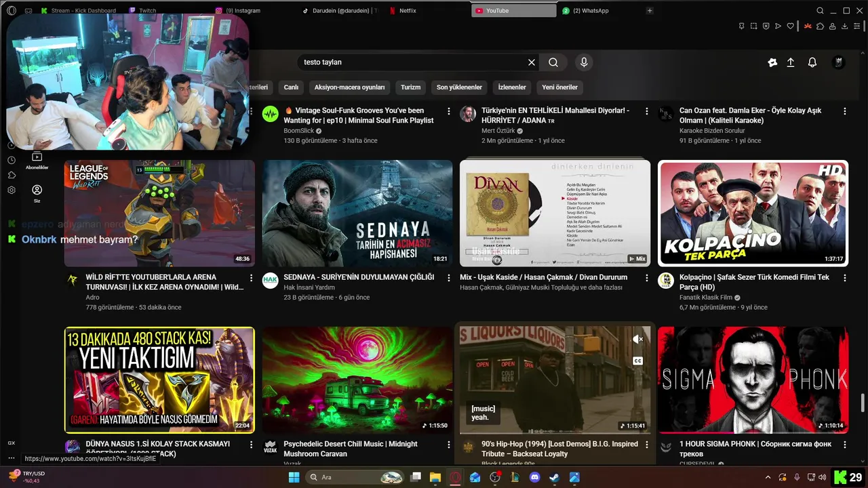The width and height of the screenshot is (868, 488).
Task: Open the KOLPAÇINO TEK PARÇA thumbnail
Action: click(x=753, y=213)
